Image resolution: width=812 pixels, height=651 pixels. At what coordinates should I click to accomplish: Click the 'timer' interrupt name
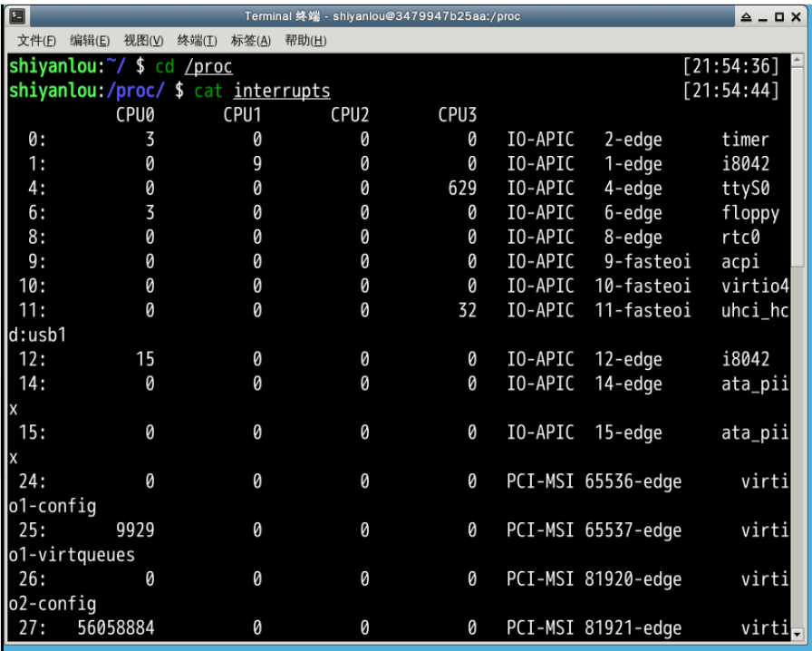(x=745, y=140)
